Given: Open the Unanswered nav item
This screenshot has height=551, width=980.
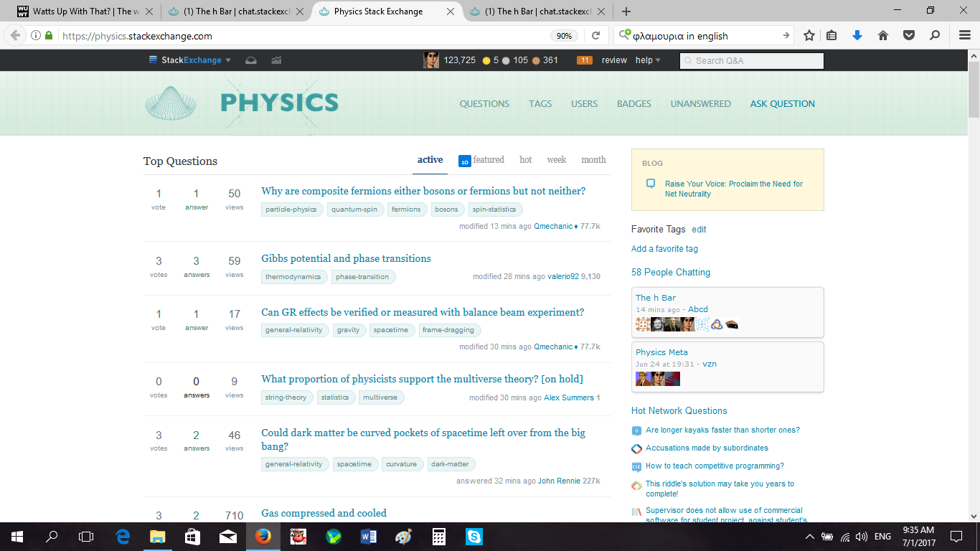Looking at the screenshot, I should [x=701, y=103].
